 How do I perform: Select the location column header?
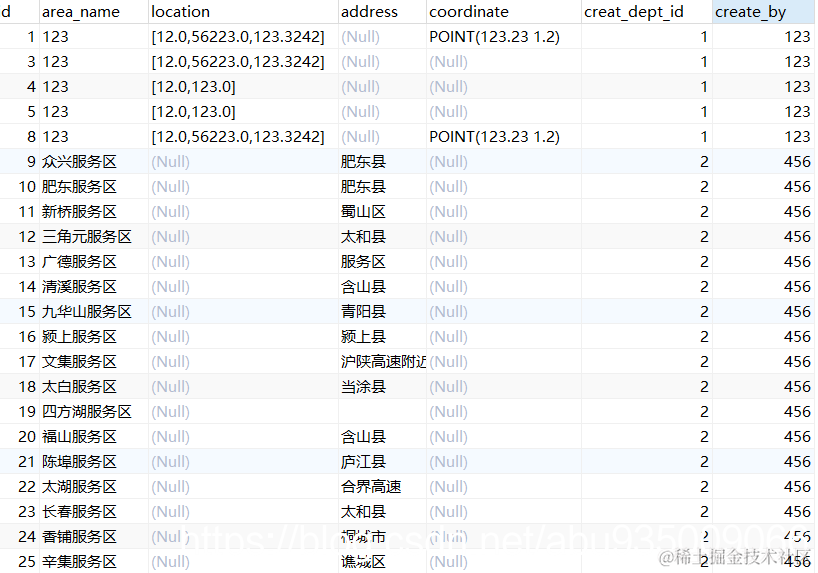click(243, 11)
